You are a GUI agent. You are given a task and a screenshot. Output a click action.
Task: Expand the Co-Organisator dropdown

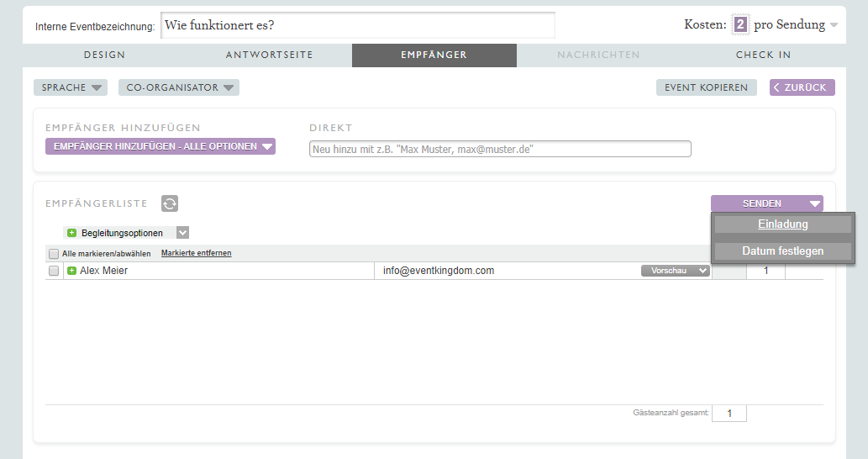178,87
